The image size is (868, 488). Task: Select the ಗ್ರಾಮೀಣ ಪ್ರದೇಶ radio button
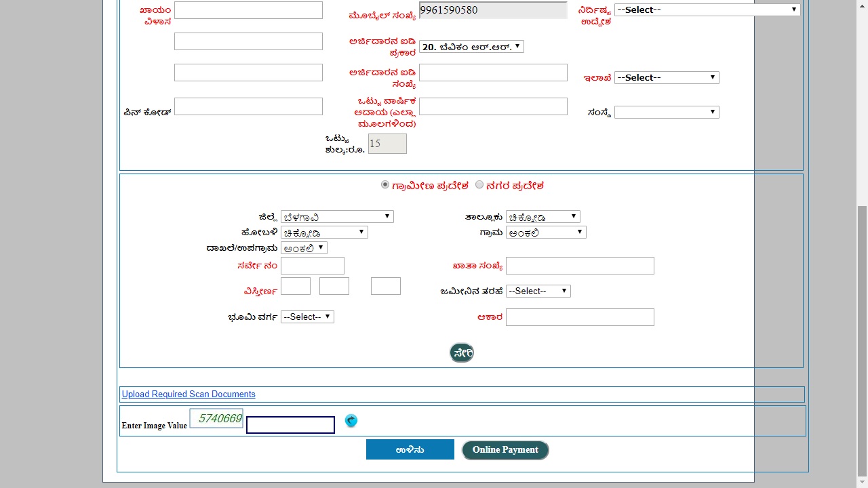[x=384, y=184]
